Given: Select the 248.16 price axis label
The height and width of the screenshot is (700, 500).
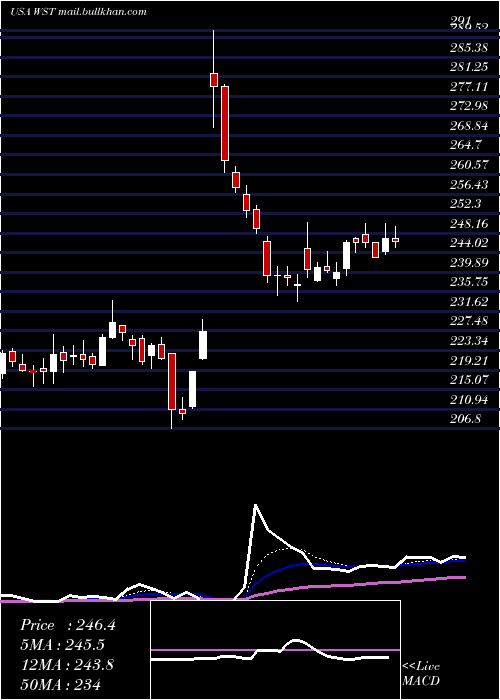Looking at the screenshot, I should coord(471,224).
